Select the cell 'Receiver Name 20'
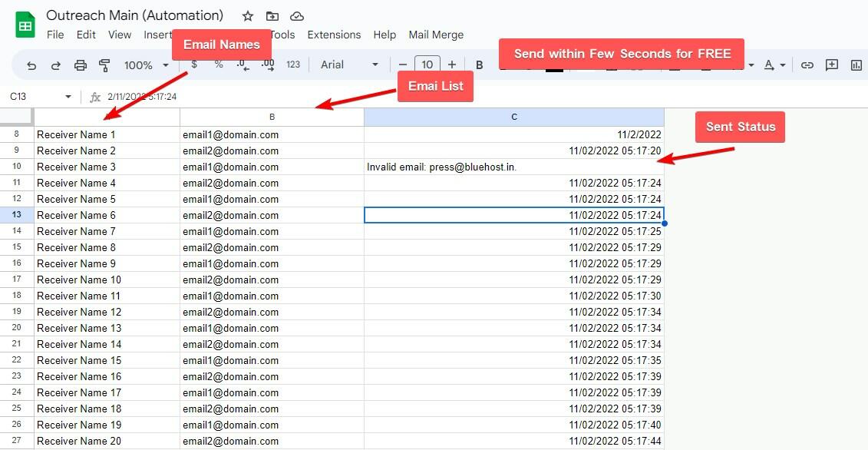Image resolution: width=868 pixels, height=450 pixels. (x=107, y=441)
